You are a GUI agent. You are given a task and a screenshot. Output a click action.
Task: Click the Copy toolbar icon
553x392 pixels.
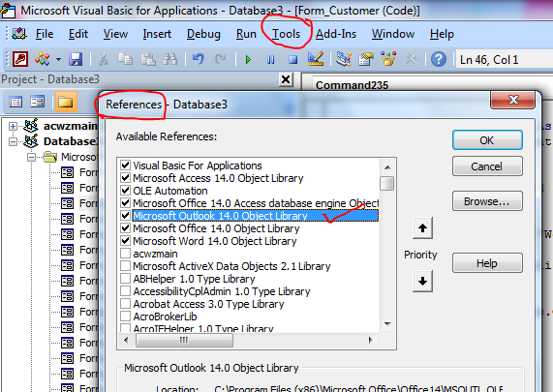click(x=125, y=59)
